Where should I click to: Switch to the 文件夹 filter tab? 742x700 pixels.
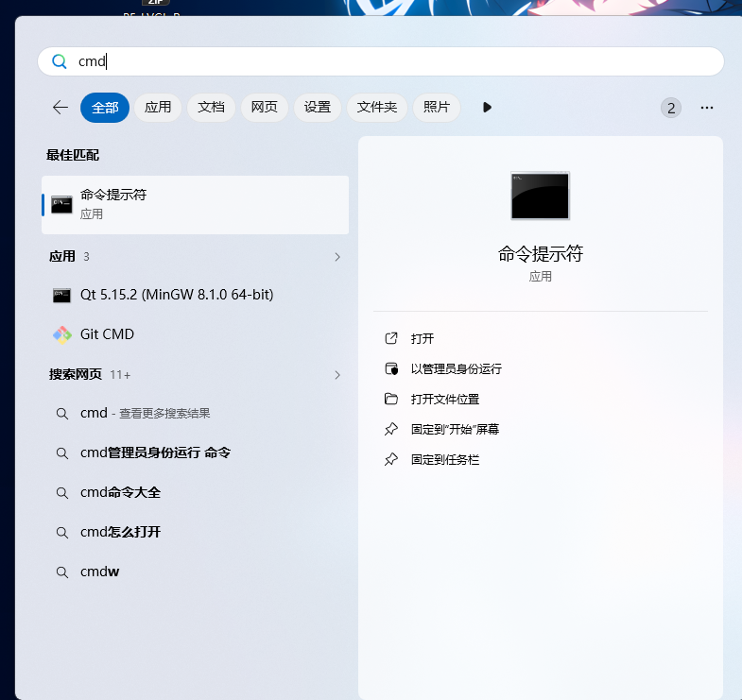tap(377, 108)
